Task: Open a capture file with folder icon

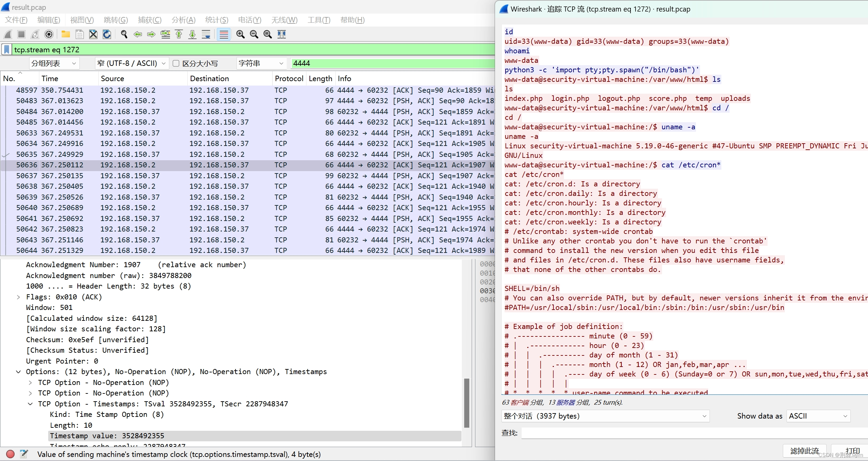Action: tap(65, 34)
